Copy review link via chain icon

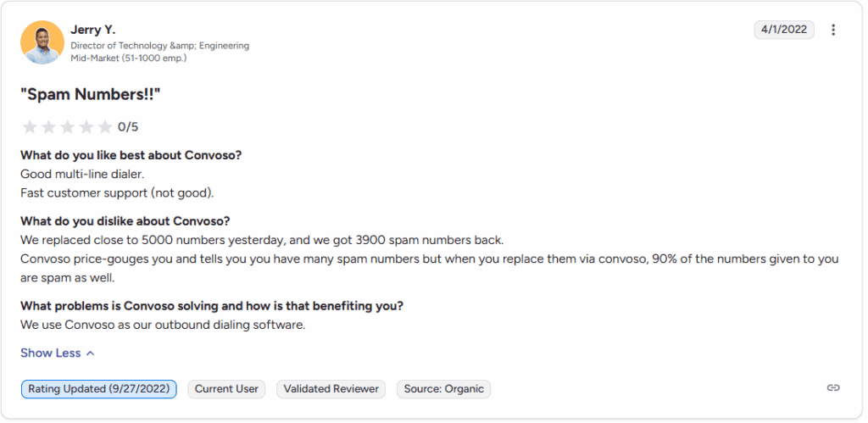[x=833, y=387]
